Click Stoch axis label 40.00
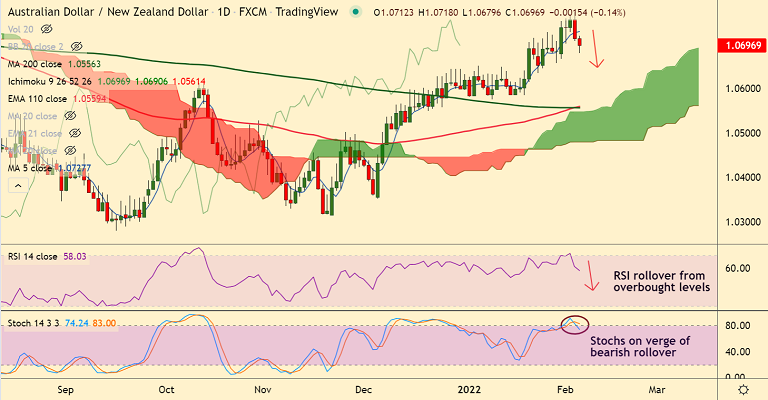 [738, 352]
